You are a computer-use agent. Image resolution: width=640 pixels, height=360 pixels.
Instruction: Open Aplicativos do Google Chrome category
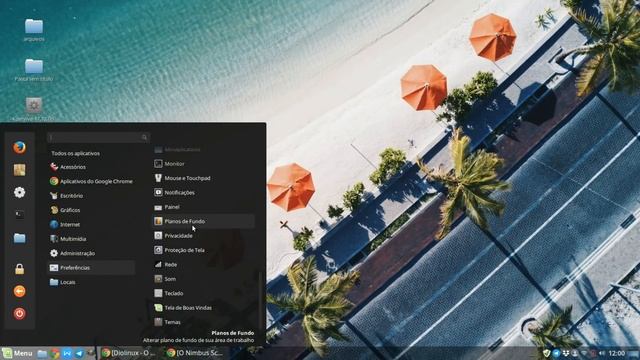(91, 181)
